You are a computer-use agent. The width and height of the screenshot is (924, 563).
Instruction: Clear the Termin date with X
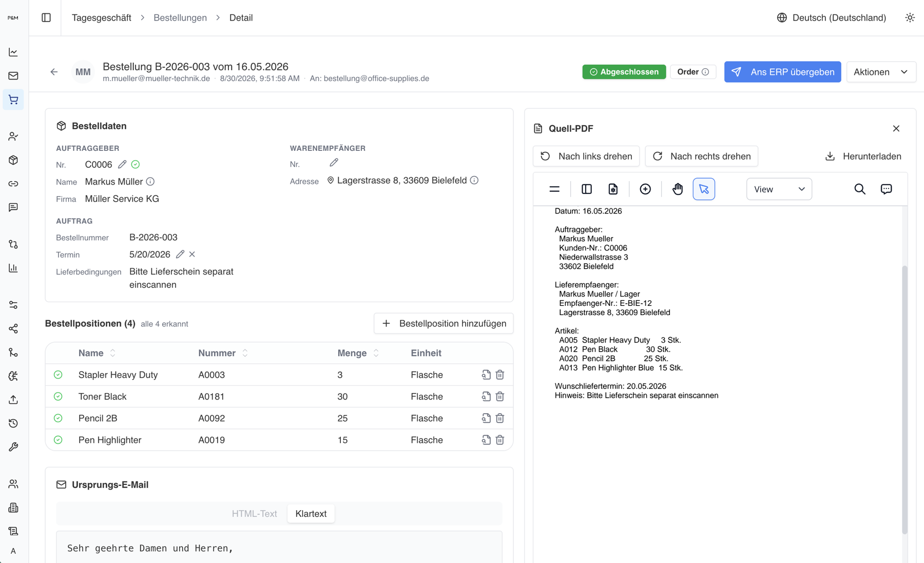coord(192,254)
